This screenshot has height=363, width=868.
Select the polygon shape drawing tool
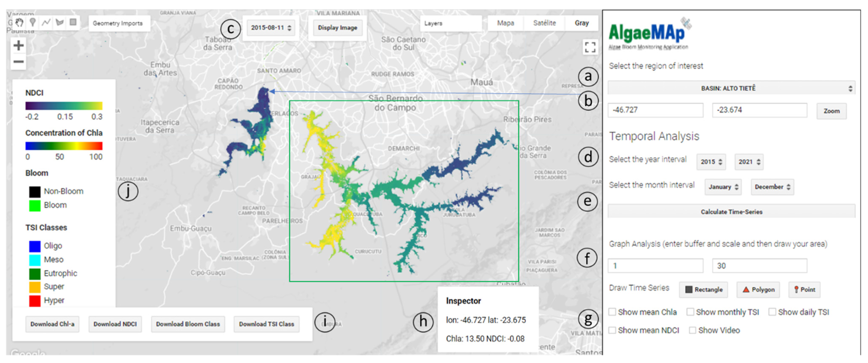point(60,23)
